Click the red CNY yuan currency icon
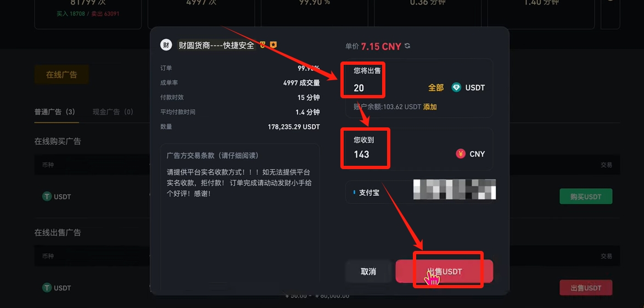The height and width of the screenshot is (308, 644). (x=461, y=154)
